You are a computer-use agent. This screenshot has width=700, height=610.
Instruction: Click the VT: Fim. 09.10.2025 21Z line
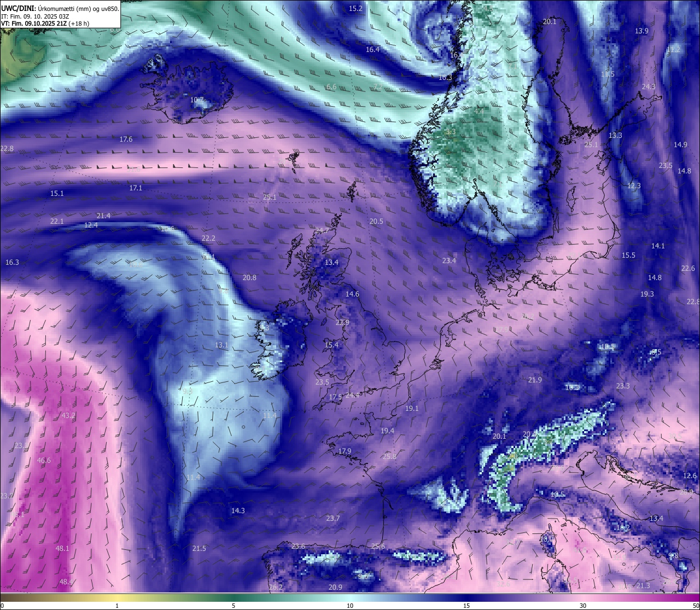45,24
